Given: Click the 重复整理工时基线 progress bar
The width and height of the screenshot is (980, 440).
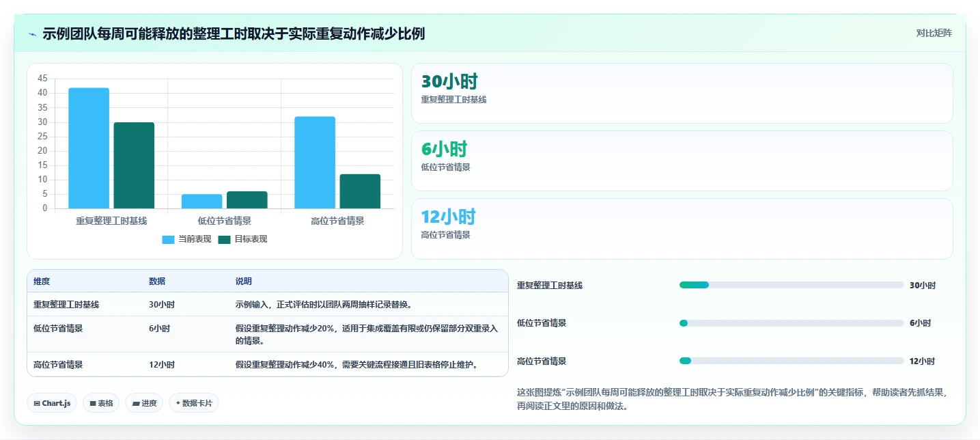Looking at the screenshot, I should click(792, 285).
